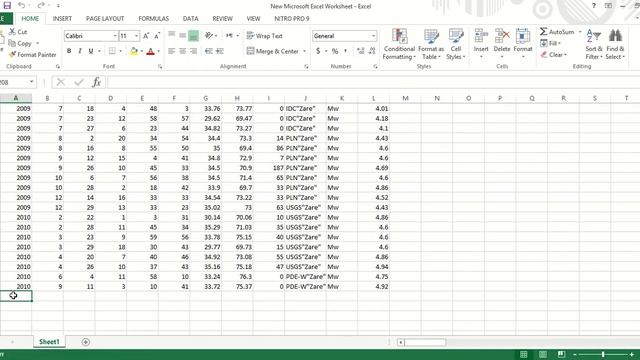Open the NITRO PRO 9 tab
This screenshot has height=360, width=640.
tap(292, 19)
